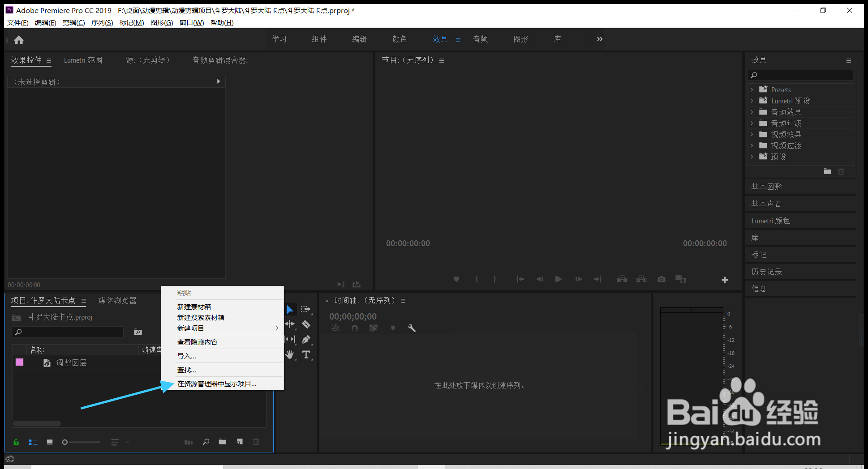Click Mark Out in Program monitor
Viewport: 868px width, 469px height.
tap(494, 279)
